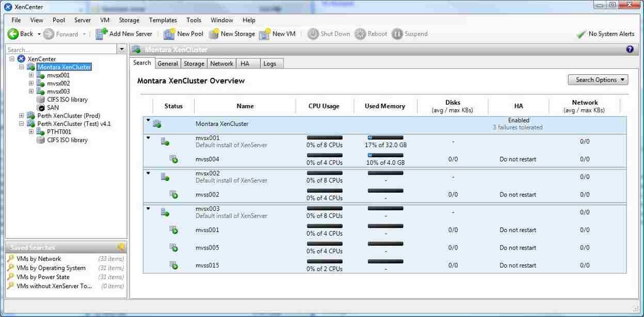Viewport: 644px width, 317px height.
Task: Expand the mvsx001 tree node
Action: pyautogui.click(x=31, y=75)
